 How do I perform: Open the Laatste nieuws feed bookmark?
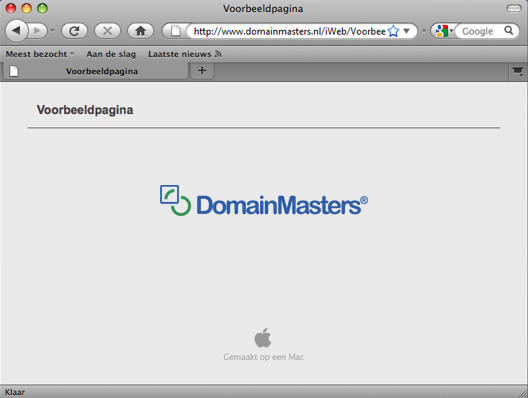(185, 54)
